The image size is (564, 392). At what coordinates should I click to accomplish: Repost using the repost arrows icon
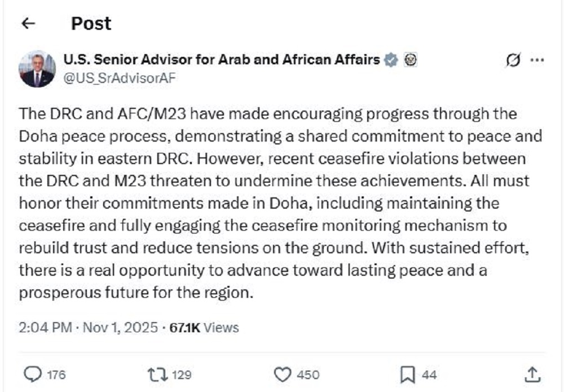coord(155,374)
